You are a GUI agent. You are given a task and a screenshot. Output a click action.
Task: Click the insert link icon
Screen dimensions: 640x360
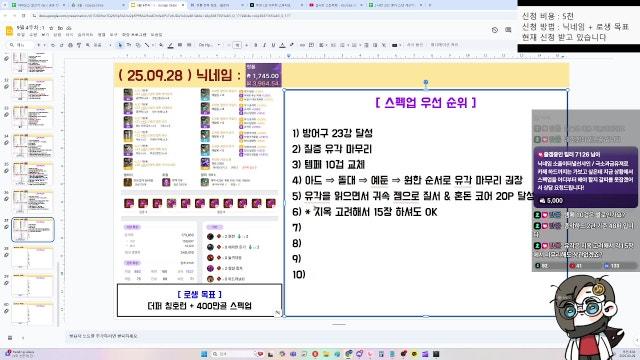[x=302, y=45]
